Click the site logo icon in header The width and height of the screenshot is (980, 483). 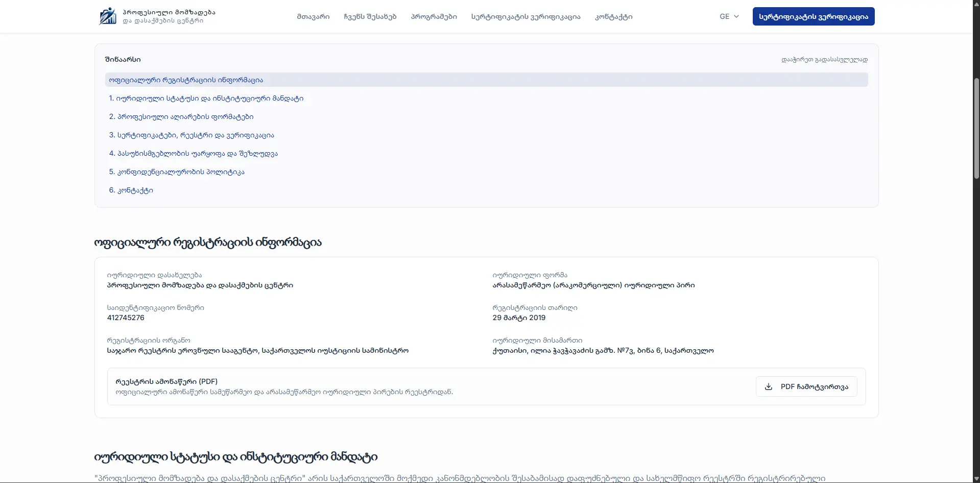pos(108,16)
